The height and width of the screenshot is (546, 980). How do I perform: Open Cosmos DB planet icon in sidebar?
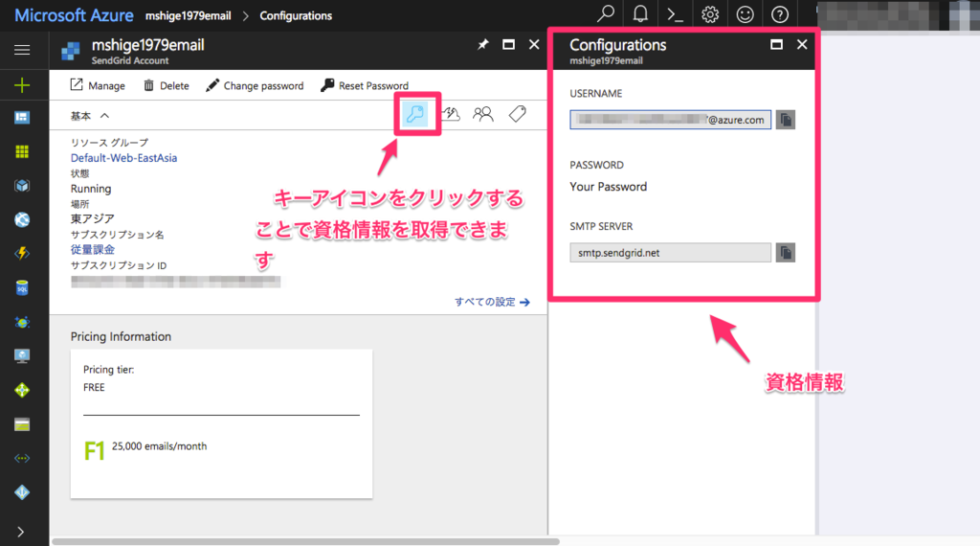(22, 322)
